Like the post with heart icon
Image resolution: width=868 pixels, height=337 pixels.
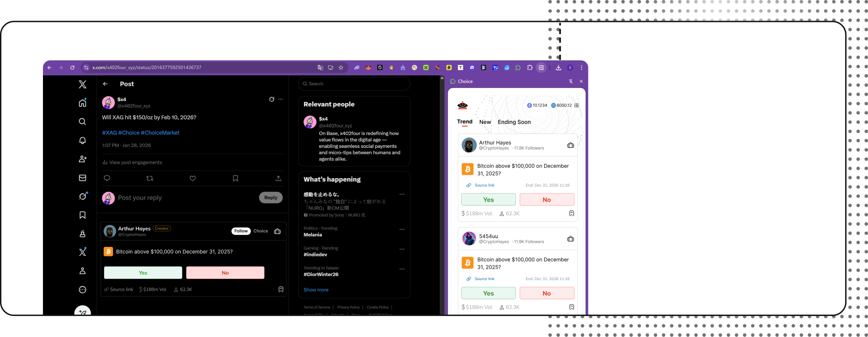point(192,179)
